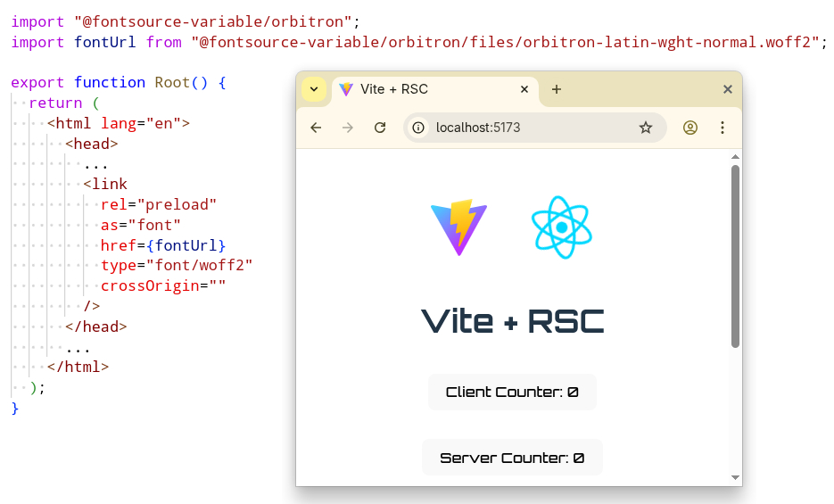Close the browser window
This screenshot has height=504, width=834.
(x=728, y=89)
